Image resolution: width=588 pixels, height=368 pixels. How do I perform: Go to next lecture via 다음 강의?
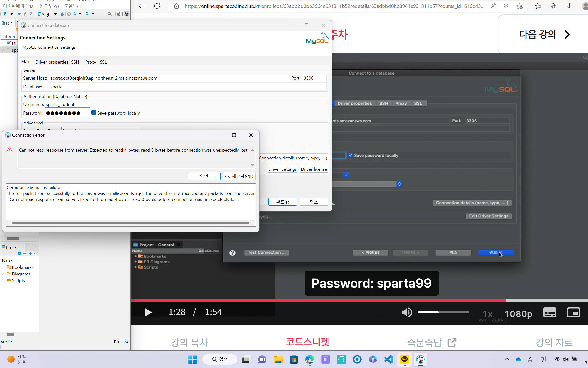tap(544, 34)
